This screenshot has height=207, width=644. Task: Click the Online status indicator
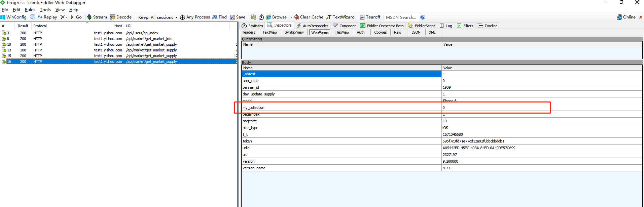point(626,17)
